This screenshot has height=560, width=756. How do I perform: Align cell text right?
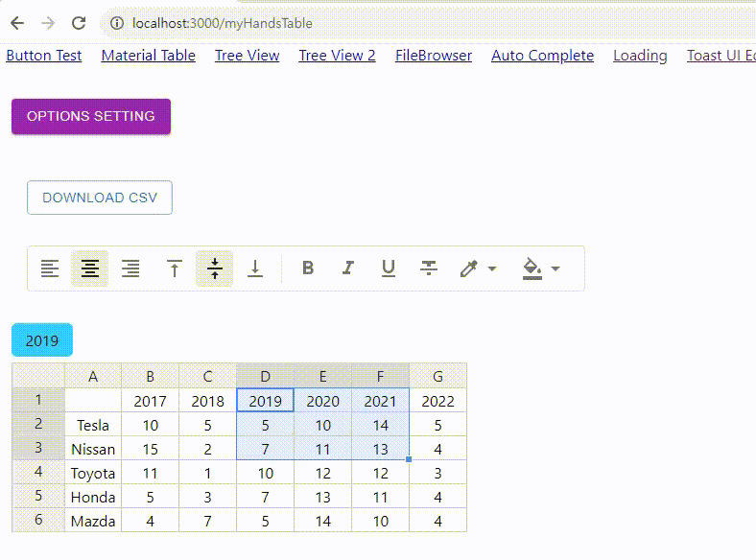point(130,268)
